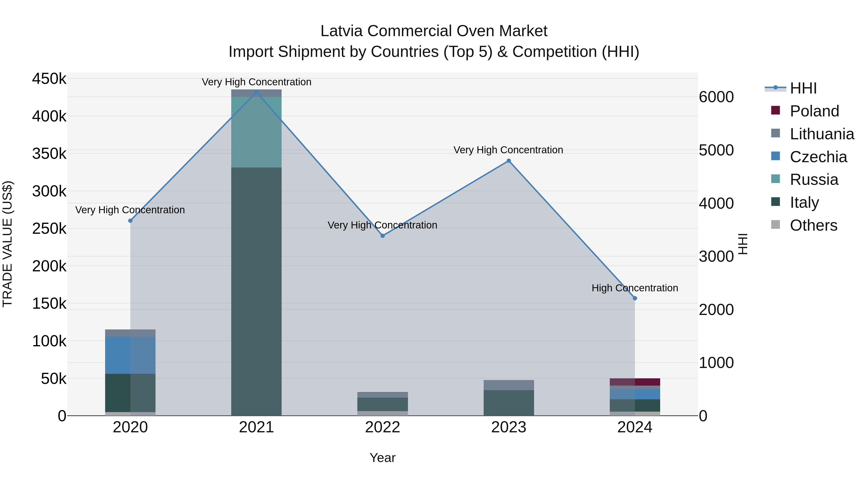Click the 2022 x-axis year label

382,427
